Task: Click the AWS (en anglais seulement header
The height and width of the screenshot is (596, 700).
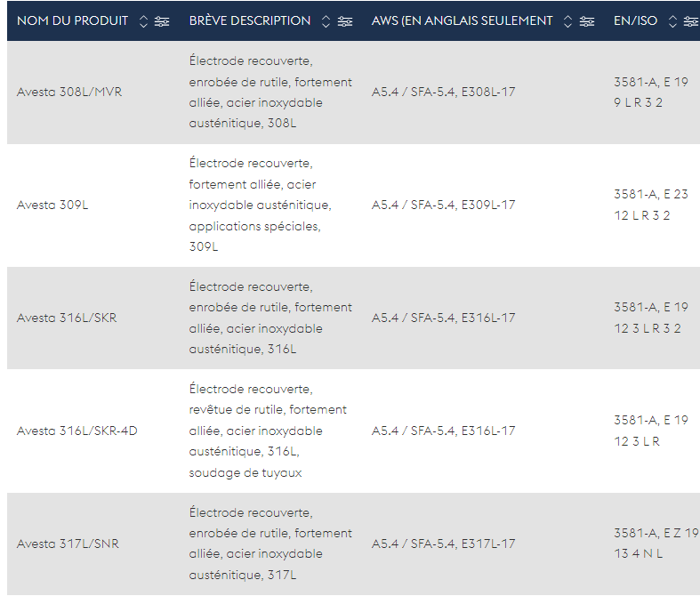Action: tap(462, 21)
